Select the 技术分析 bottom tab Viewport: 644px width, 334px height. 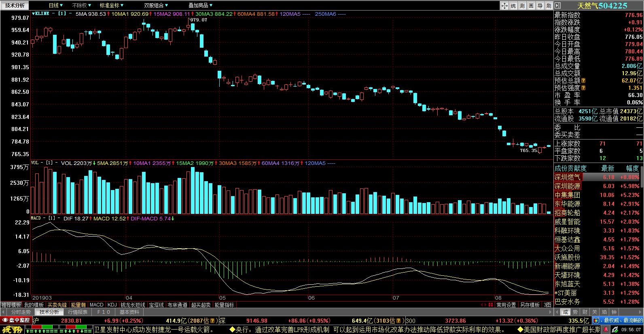49,312
